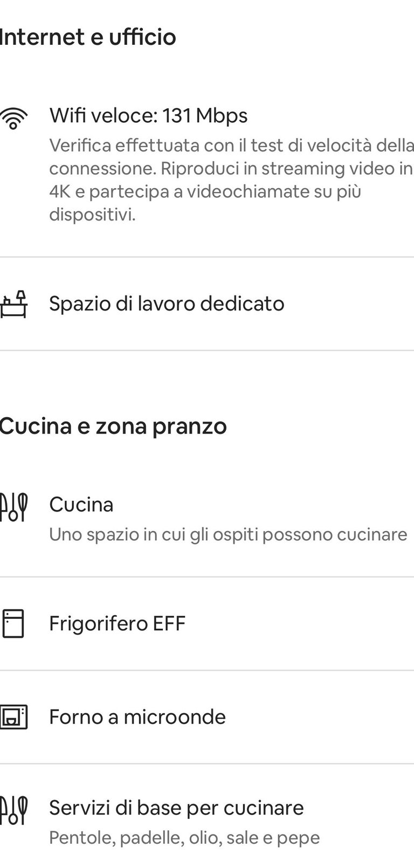Viewport: 414px width, 868px height.
Task: Tap the cooking basics utensils icon
Action: coord(13,810)
